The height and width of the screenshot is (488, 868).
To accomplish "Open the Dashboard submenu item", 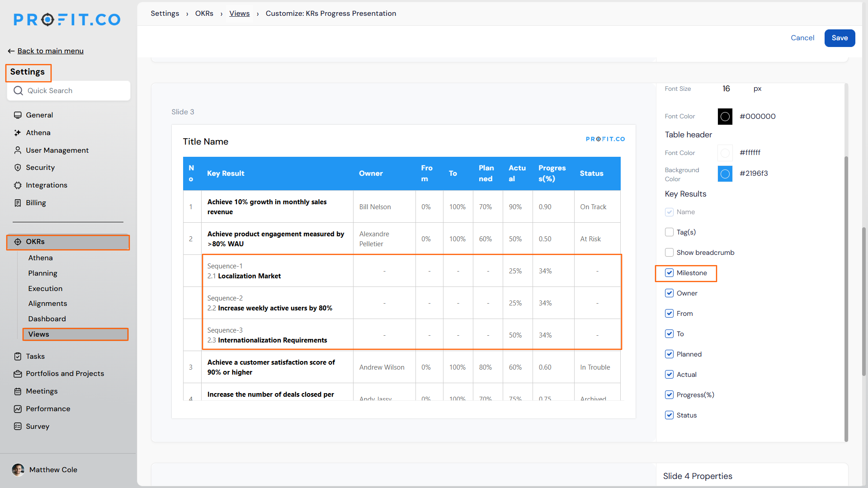I will (47, 319).
